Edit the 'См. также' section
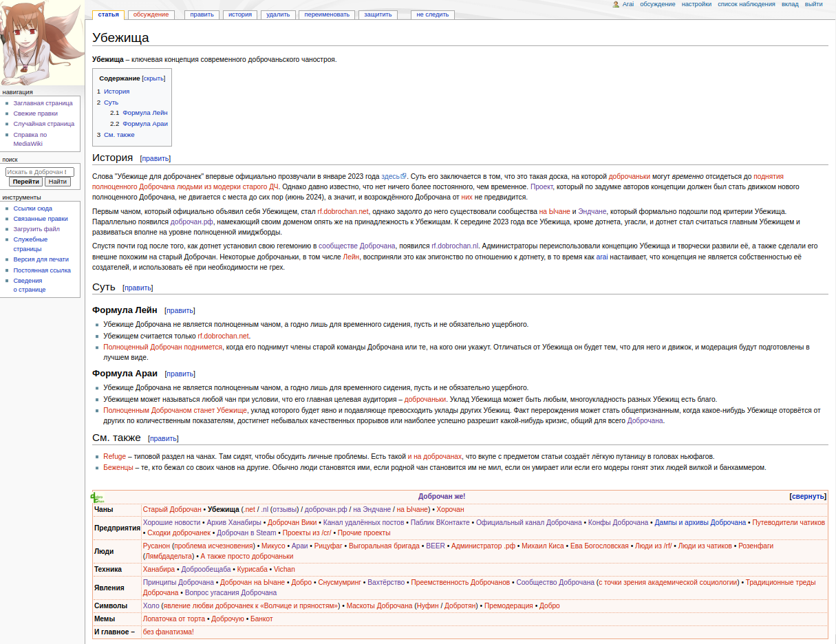The width and height of the screenshot is (836, 644). pyautogui.click(x=163, y=438)
